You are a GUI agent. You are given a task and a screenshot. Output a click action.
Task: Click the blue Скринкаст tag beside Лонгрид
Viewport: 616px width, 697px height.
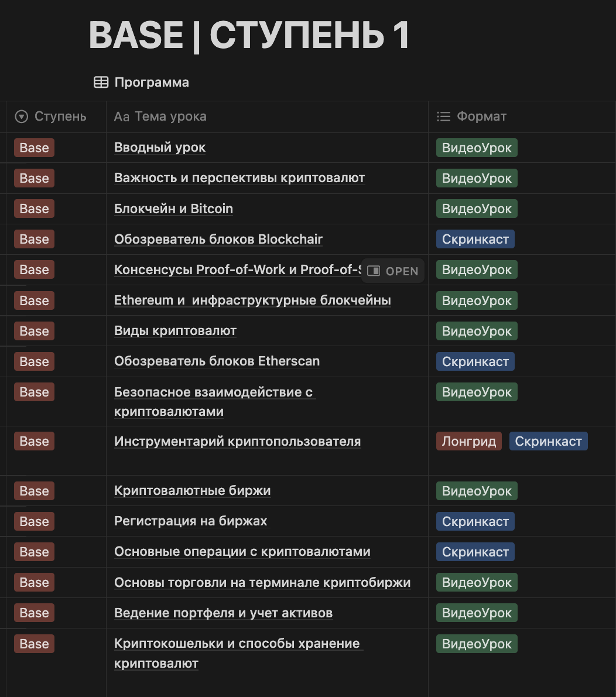(x=548, y=442)
